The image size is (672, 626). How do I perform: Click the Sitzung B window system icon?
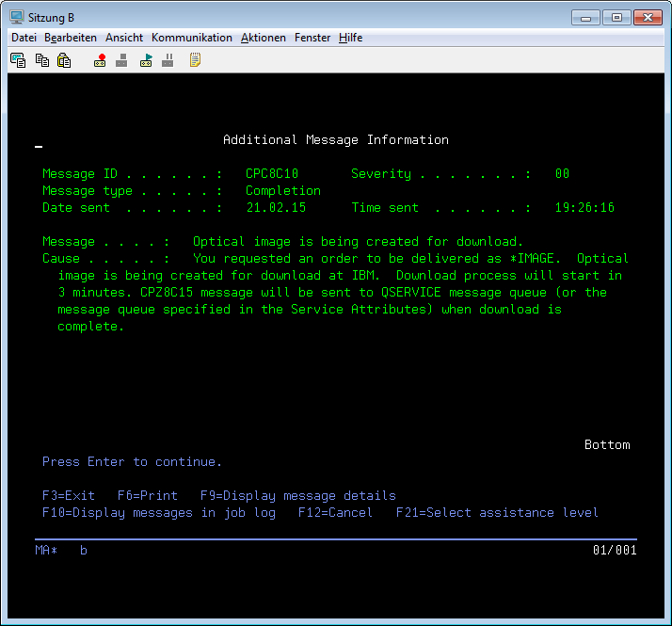coord(17,17)
